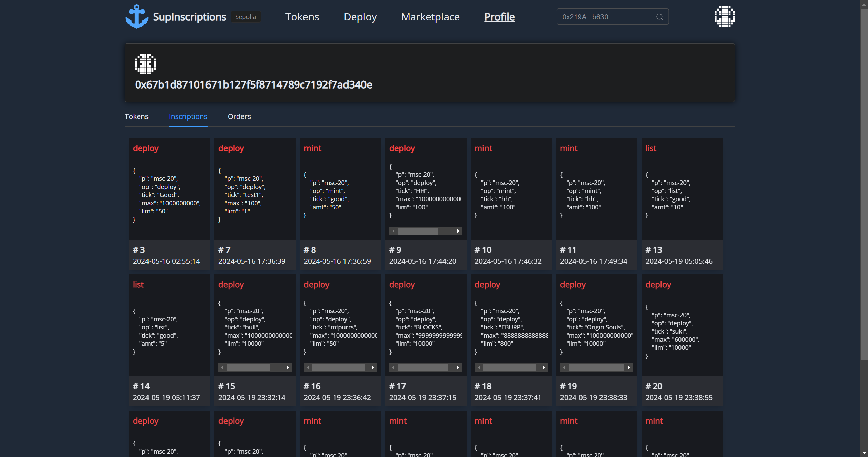Click right scroll arrow on inscription #19 card

(x=629, y=368)
